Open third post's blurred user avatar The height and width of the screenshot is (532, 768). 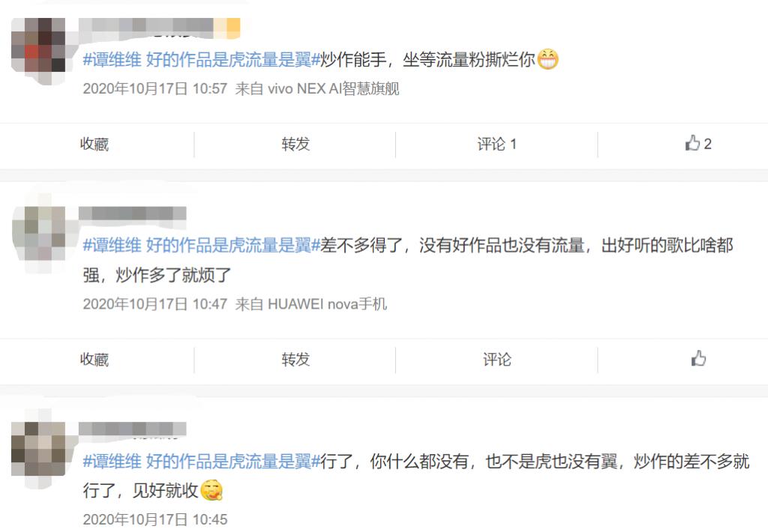(38, 449)
